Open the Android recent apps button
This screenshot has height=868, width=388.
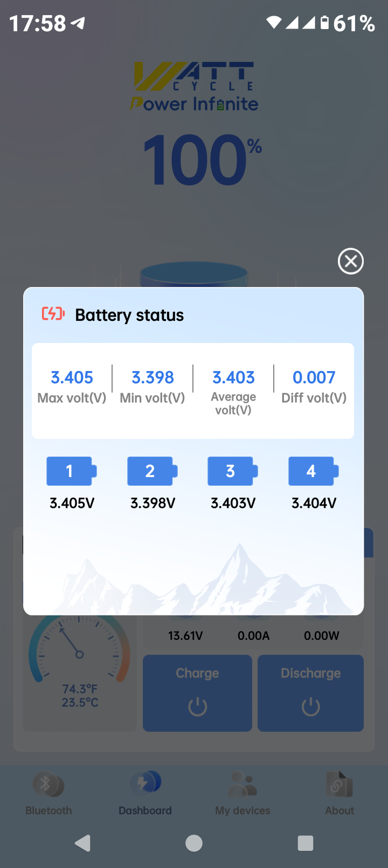[x=305, y=843]
